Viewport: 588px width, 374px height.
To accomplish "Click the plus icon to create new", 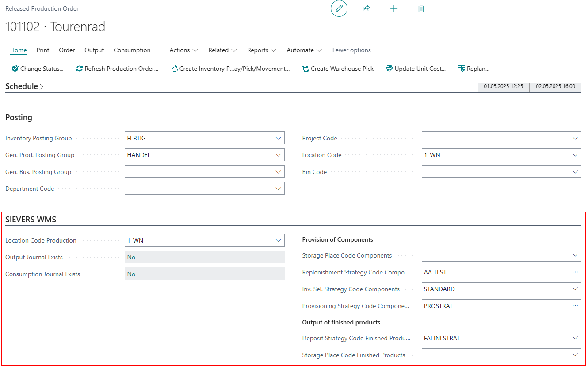I will coord(394,8).
